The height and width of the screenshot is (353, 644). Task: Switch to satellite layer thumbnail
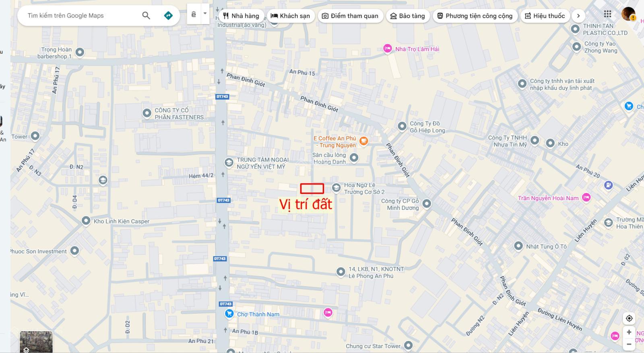click(36, 342)
